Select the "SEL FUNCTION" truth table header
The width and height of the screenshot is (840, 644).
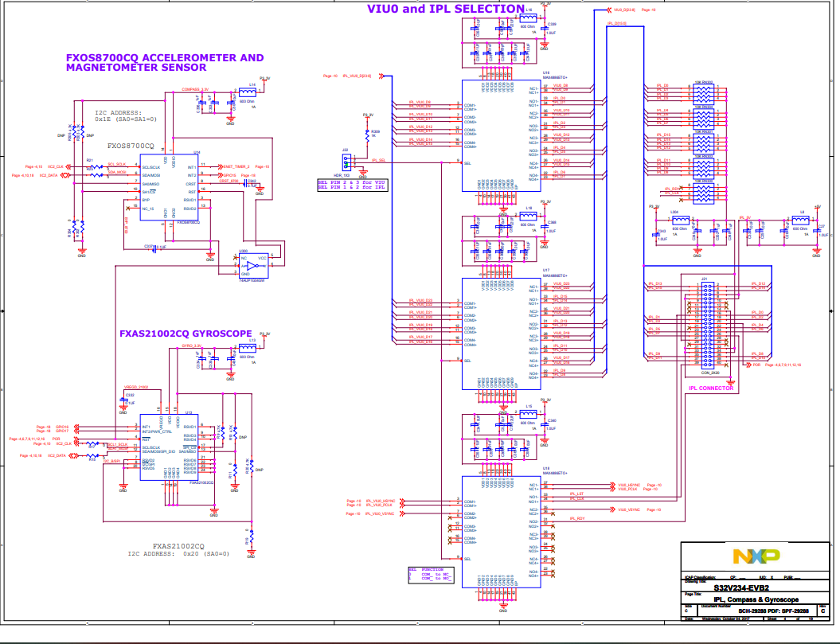[x=426, y=569]
